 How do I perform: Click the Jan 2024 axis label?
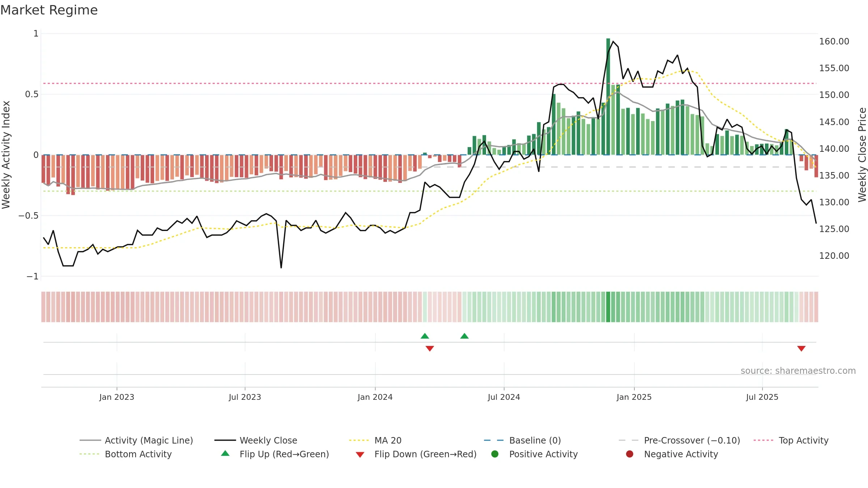point(375,397)
